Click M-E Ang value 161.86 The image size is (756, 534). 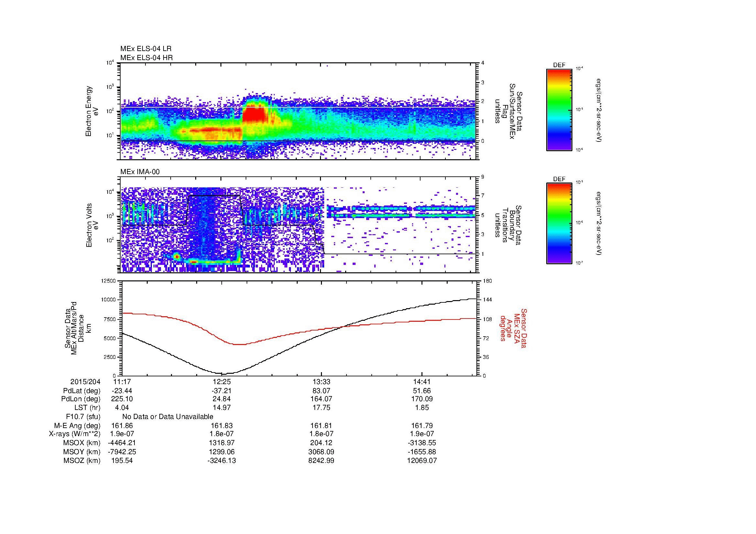pos(122,426)
